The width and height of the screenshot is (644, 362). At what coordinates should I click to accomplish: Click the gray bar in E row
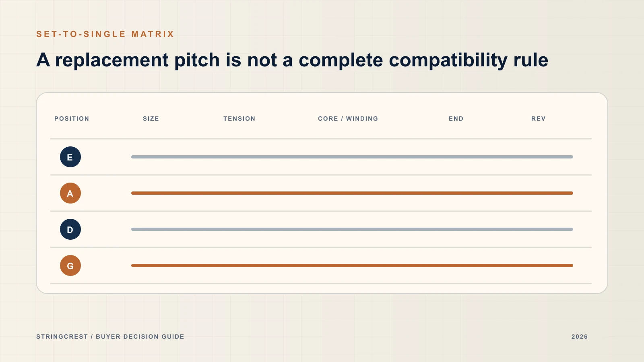352,157
